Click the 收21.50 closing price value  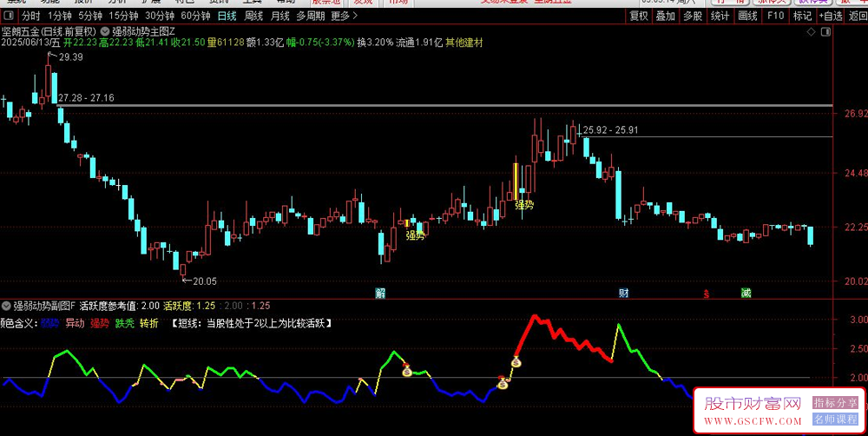(x=187, y=43)
